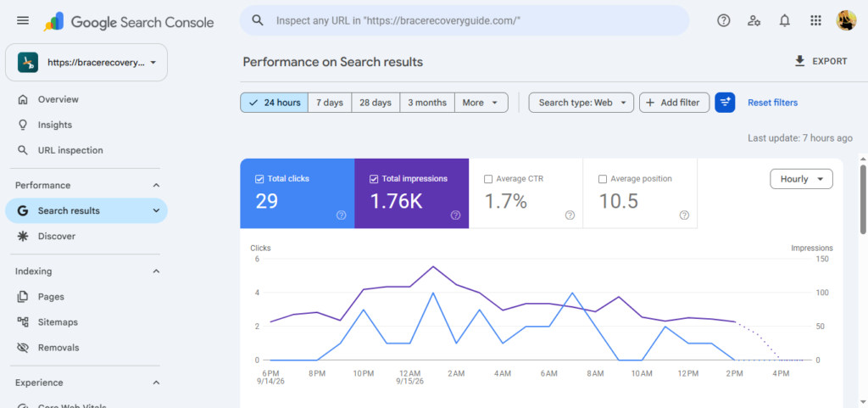The image size is (868, 408).
Task: Open the Sitemaps report
Action: [86, 322]
